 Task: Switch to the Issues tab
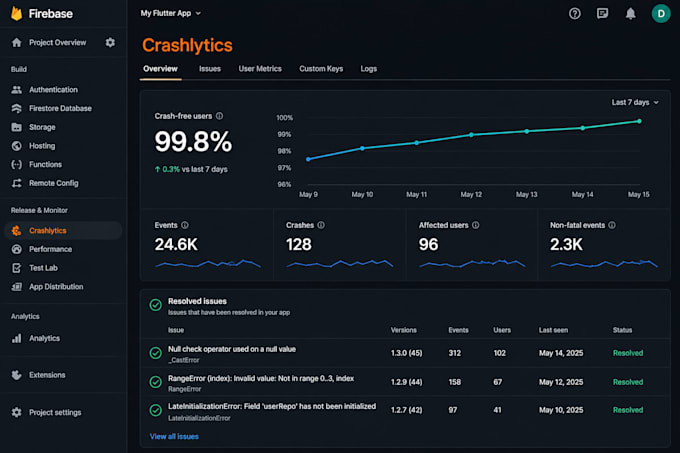210,68
